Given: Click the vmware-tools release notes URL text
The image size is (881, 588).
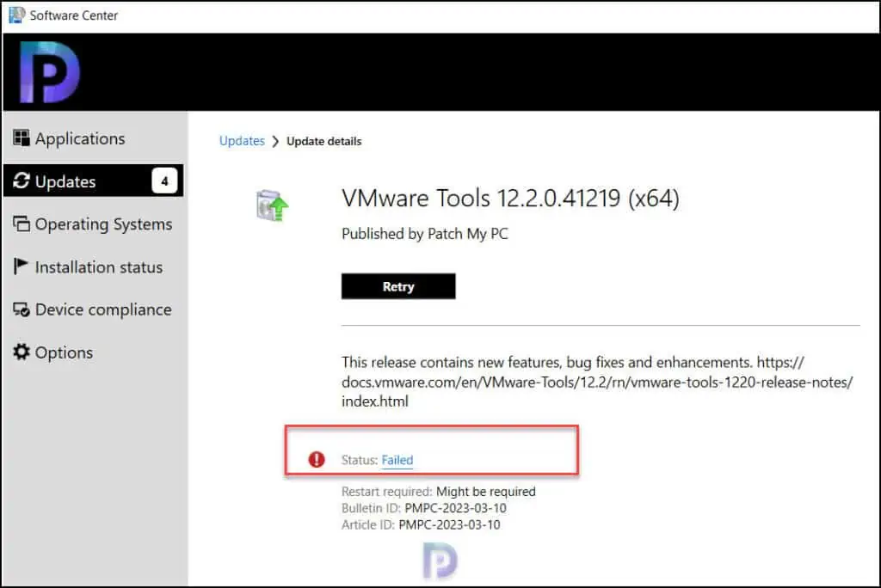Looking at the screenshot, I should (597, 382).
